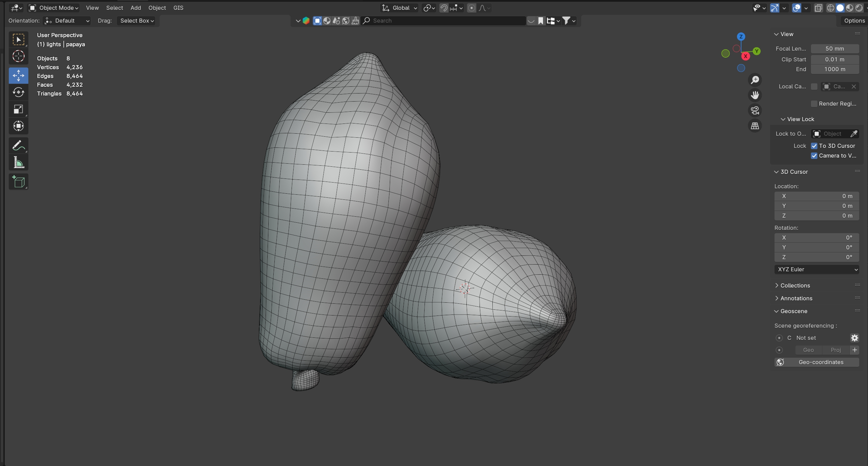Select the Move tool in toolbar
The width and height of the screenshot is (868, 466).
point(18,75)
